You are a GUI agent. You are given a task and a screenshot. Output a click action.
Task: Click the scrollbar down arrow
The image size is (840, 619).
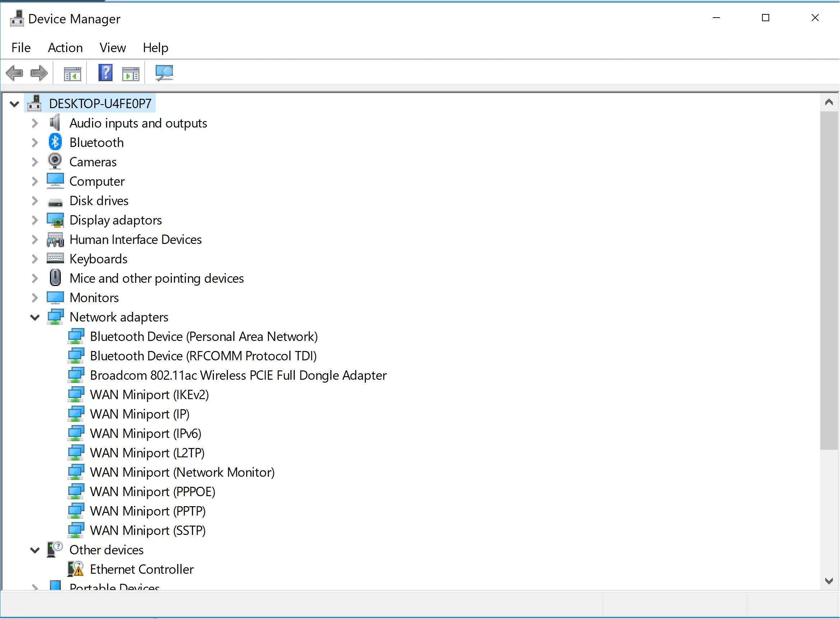pos(829,581)
